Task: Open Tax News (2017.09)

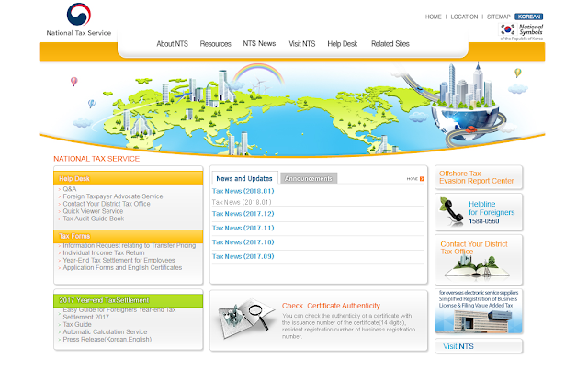Action: point(243,256)
